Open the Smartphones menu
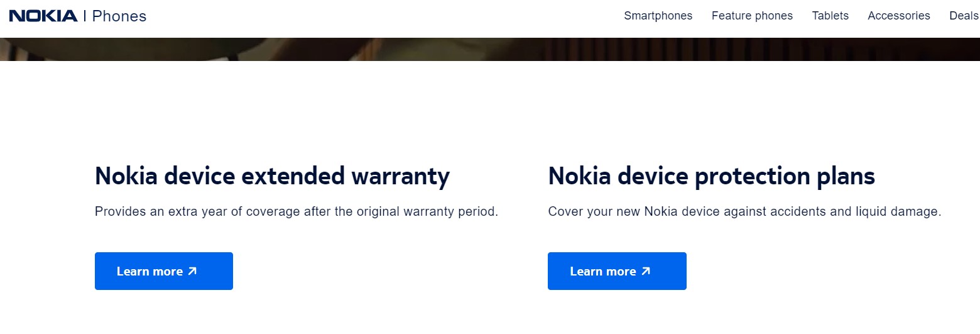 pos(658,16)
